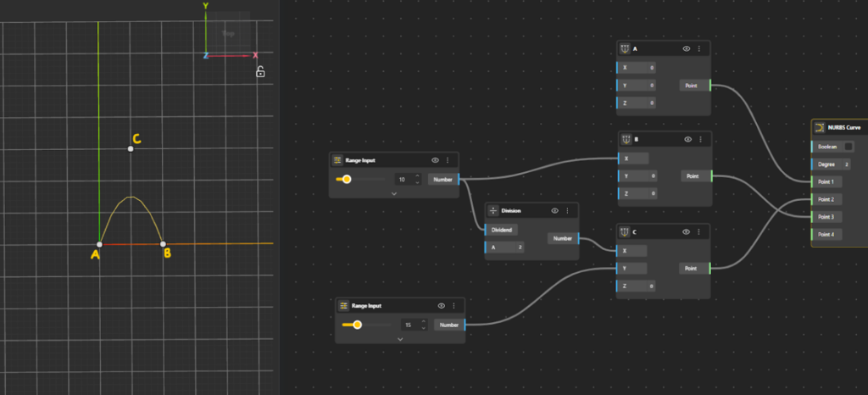Click the Division node's divide icon
The width and height of the screenshot is (868, 395).
pyautogui.click(x=494, y=210)
